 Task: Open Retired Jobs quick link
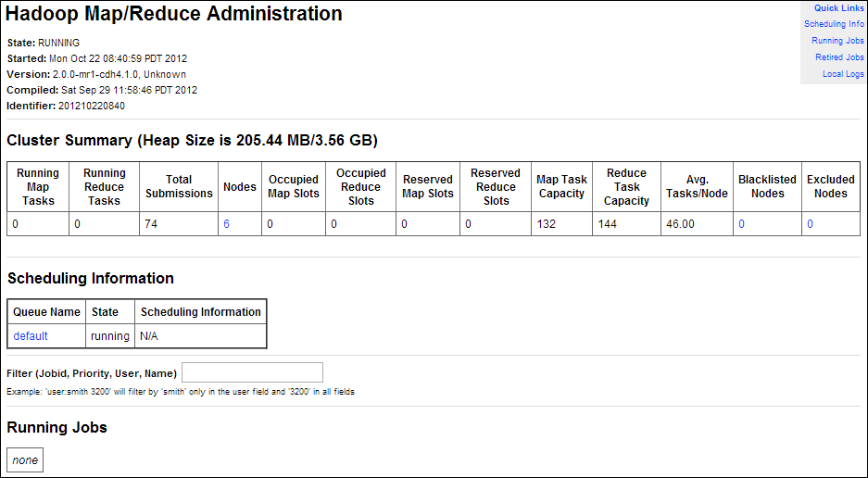click(839, 57)
